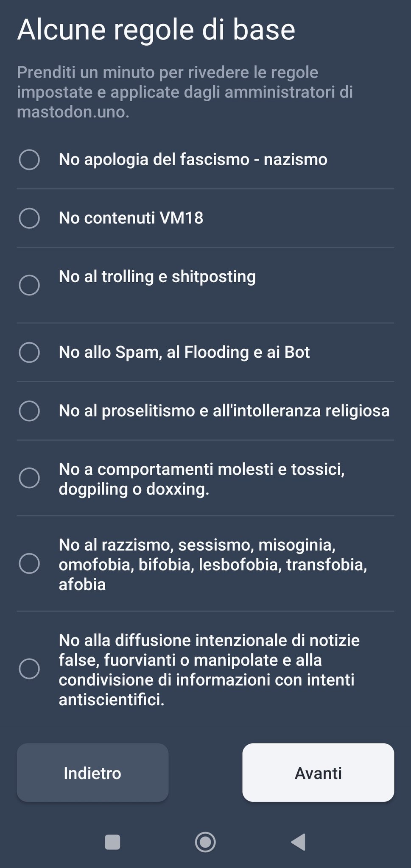Click the 'omofobia, bifobia, lesbofobia' rule text

pyautogui.click(x=212, y=565)
